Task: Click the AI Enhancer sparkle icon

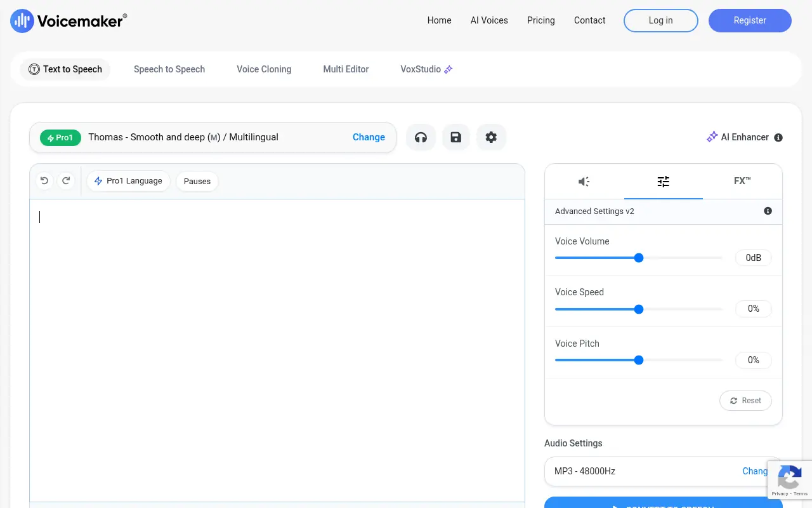Action: pyautogui.click(x=712, y=137)
